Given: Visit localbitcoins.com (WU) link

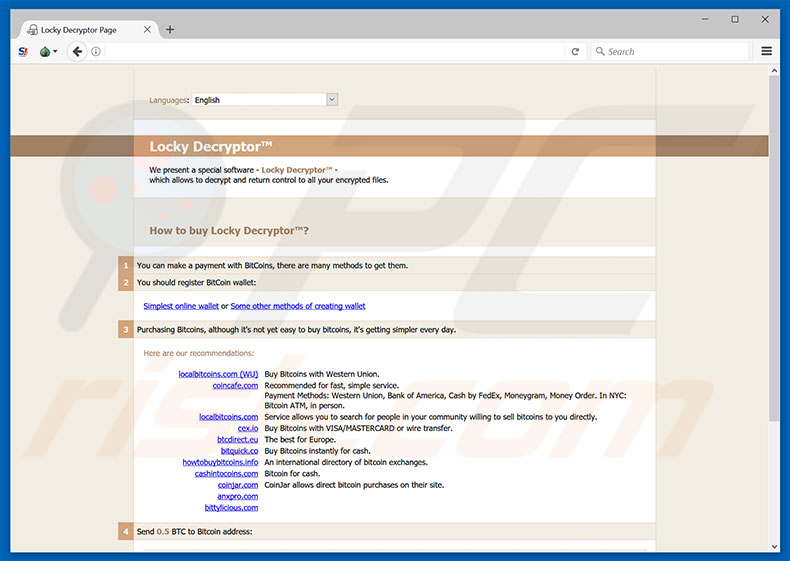Looking at the screenshot, I should tap(218, 374).
